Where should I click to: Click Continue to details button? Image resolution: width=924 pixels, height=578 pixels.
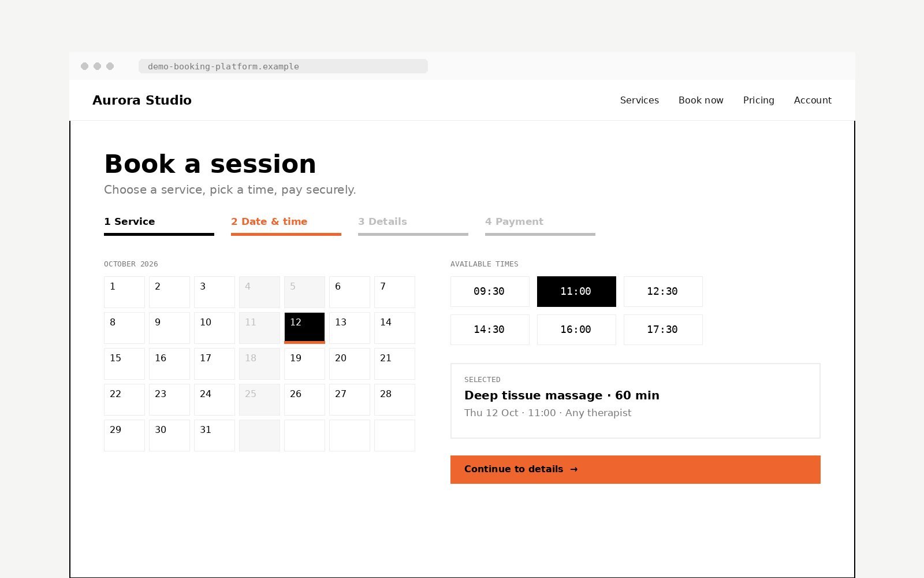(x=635, y=469)
